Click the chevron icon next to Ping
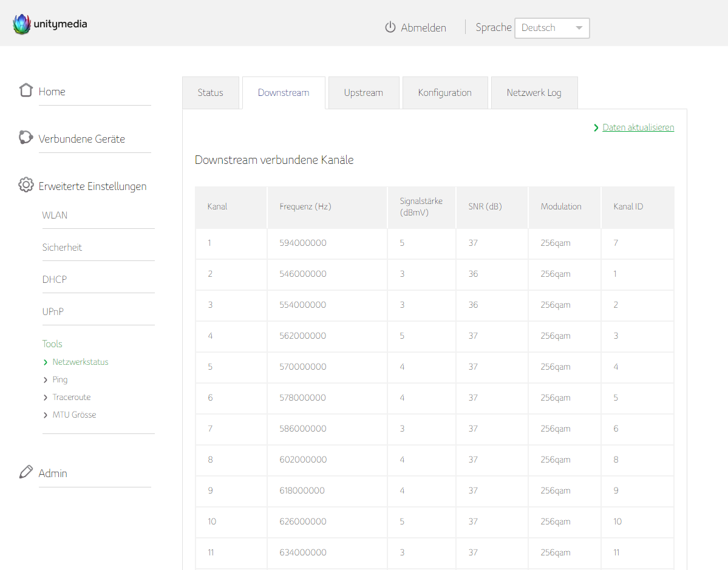 click(x=46, y=380)
